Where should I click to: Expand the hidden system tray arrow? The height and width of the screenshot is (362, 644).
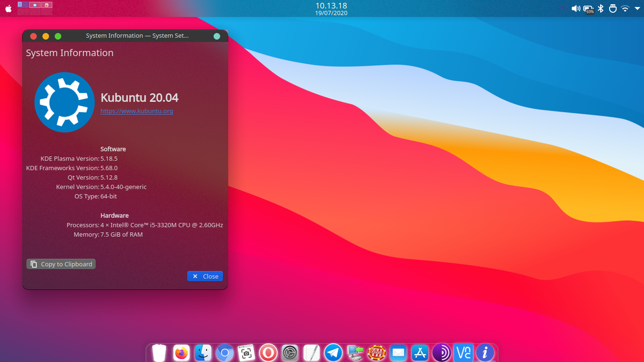tap(637, 9)
